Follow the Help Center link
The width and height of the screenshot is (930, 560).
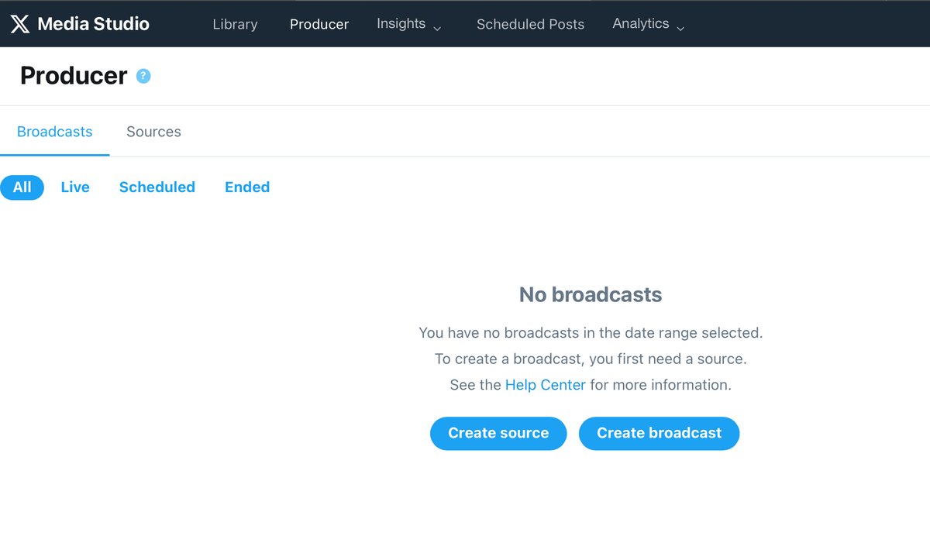coord(546,385)
